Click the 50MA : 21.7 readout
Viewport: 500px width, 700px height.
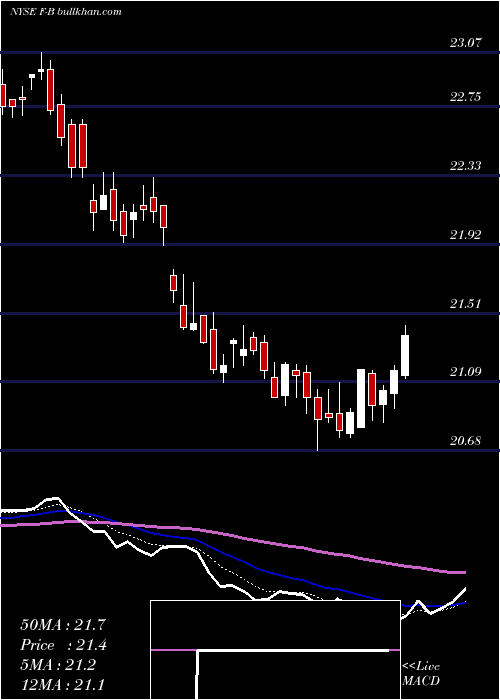(x=63, y=625)
